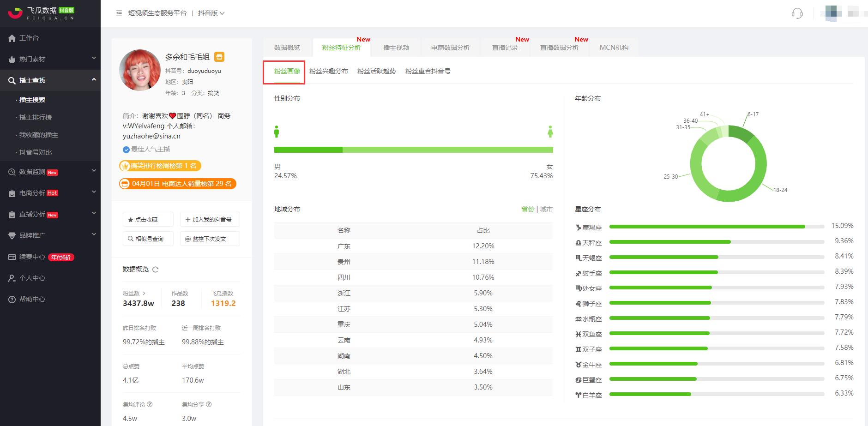868x426 pixels.
Task: Open the 直播数据分析 tab
Action: pyautogui.click(x=560, y=48)
